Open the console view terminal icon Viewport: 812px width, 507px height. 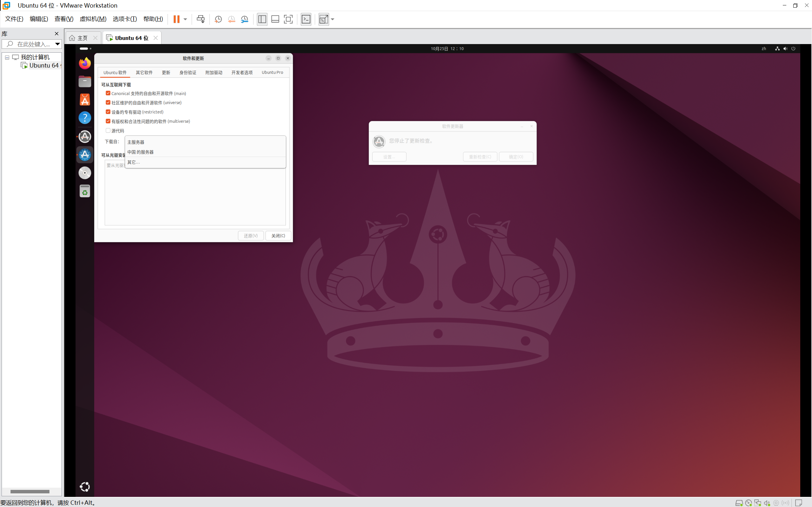306,19
